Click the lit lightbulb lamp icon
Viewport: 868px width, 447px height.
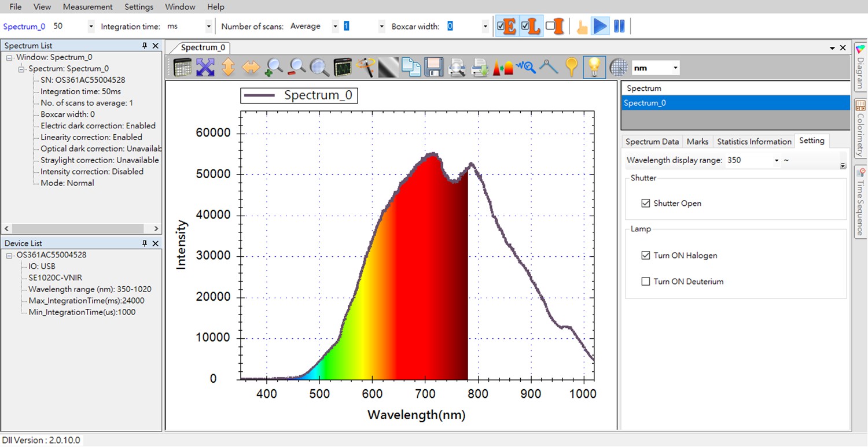pos(594,67)
